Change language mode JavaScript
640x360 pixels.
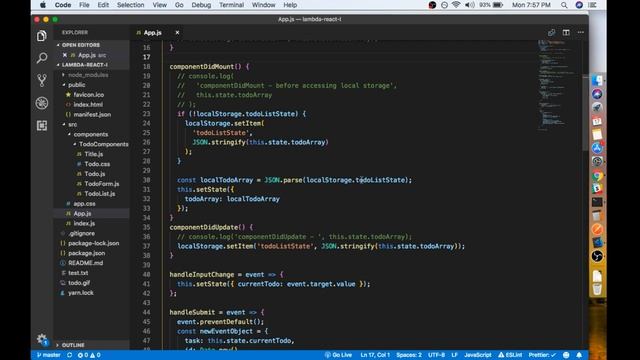click(x=478, y=355)
